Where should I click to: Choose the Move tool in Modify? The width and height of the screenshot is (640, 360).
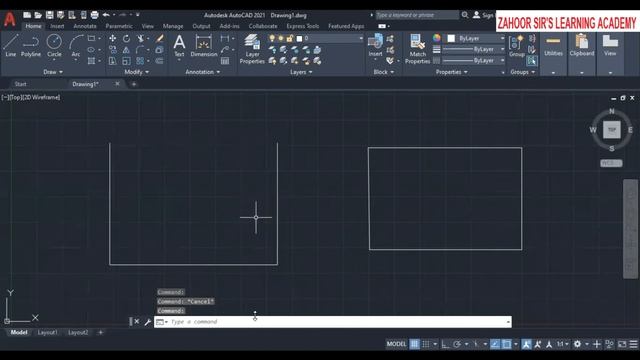pyautogui.click(x=113, y=38)
